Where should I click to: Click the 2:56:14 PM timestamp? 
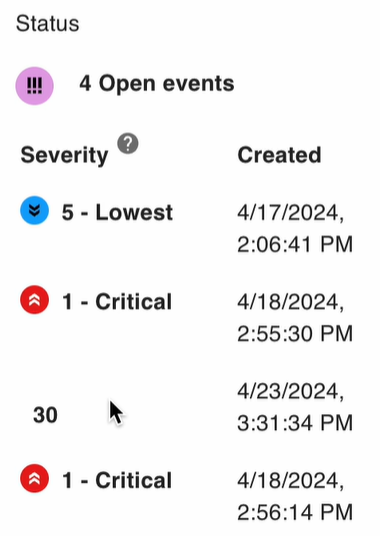[x=295, y=512]
